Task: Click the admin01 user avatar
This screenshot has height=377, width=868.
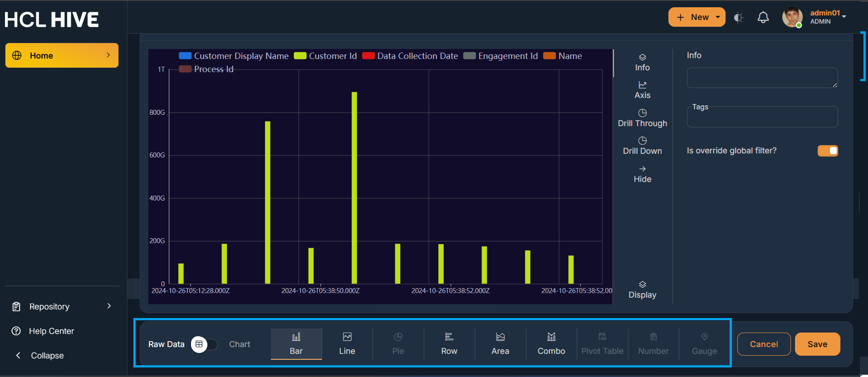Action: [792, 17]
